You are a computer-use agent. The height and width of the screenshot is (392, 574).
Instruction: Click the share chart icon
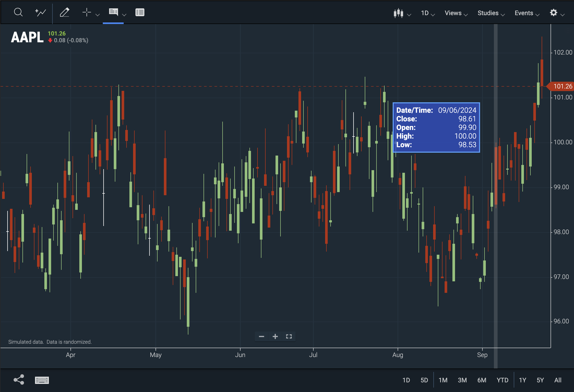[x=19, y=380]
